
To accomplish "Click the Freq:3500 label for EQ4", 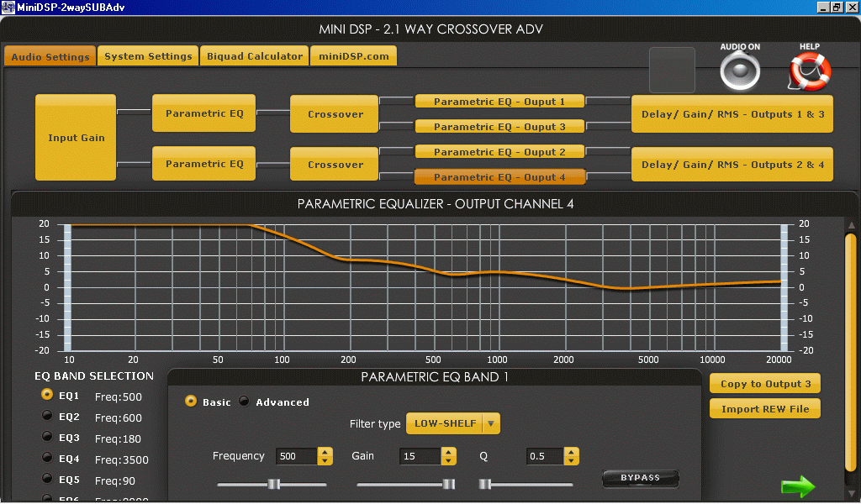I will 121,459.
